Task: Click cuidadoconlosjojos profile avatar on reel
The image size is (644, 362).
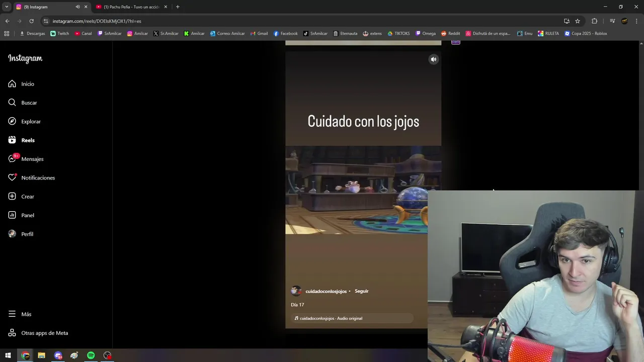Action: pos(296,291)
